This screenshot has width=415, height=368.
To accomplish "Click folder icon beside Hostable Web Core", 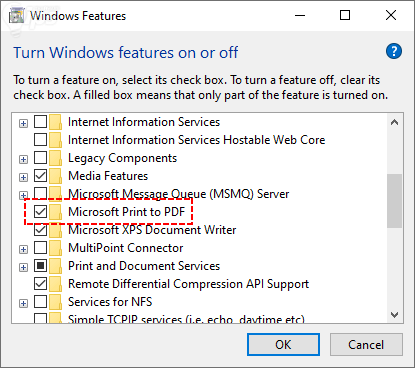I will click(x=55, y=140).
